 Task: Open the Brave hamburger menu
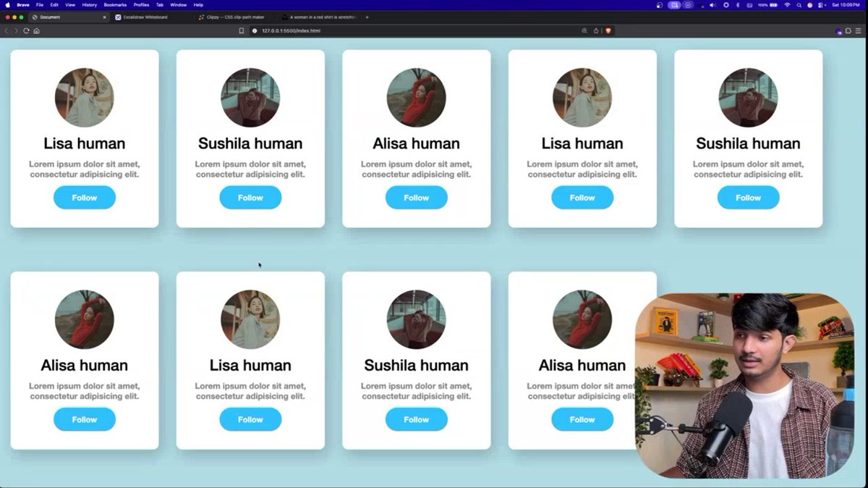(858, 30)
